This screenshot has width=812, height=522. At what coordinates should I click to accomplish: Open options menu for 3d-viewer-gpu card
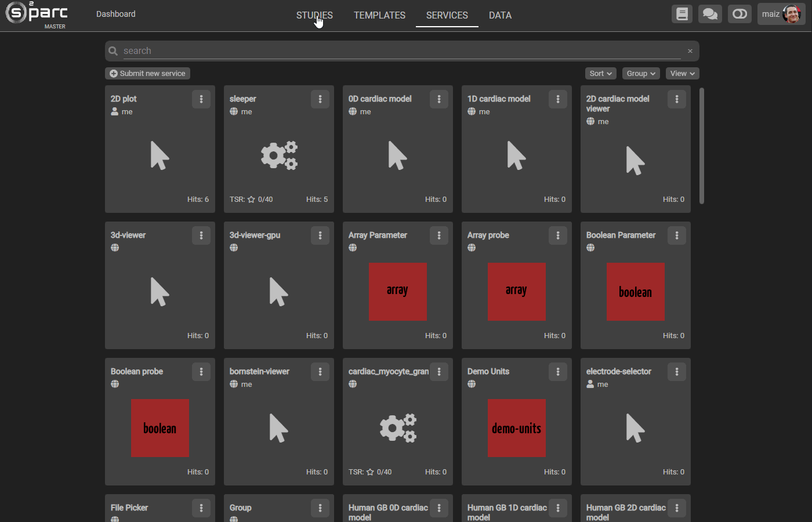point(320,235)
